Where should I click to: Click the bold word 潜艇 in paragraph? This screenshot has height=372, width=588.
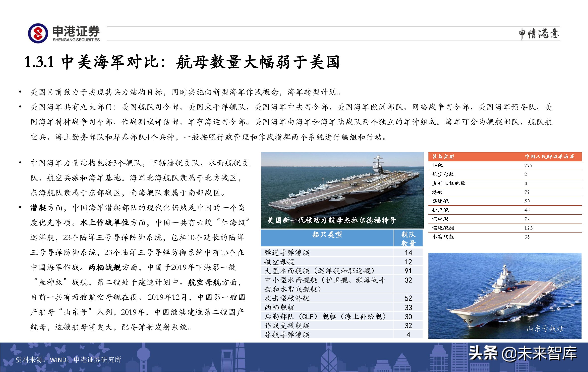tap(38, 208)
